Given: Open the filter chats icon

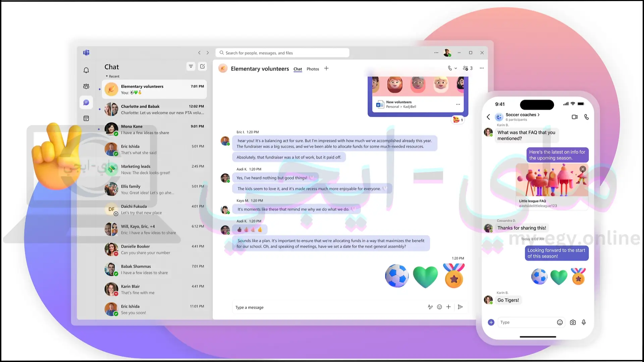Looking at the screenshot, I should click(x=191, y=66).
